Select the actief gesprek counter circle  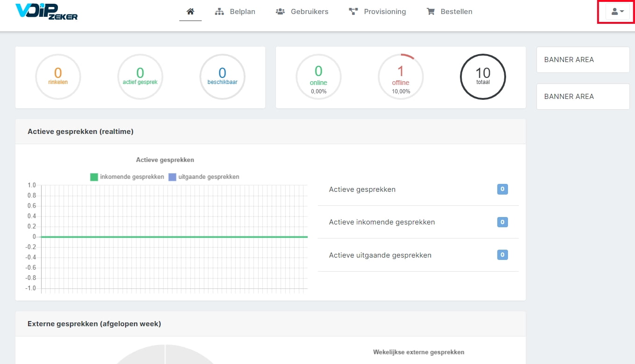coord(140,77)
